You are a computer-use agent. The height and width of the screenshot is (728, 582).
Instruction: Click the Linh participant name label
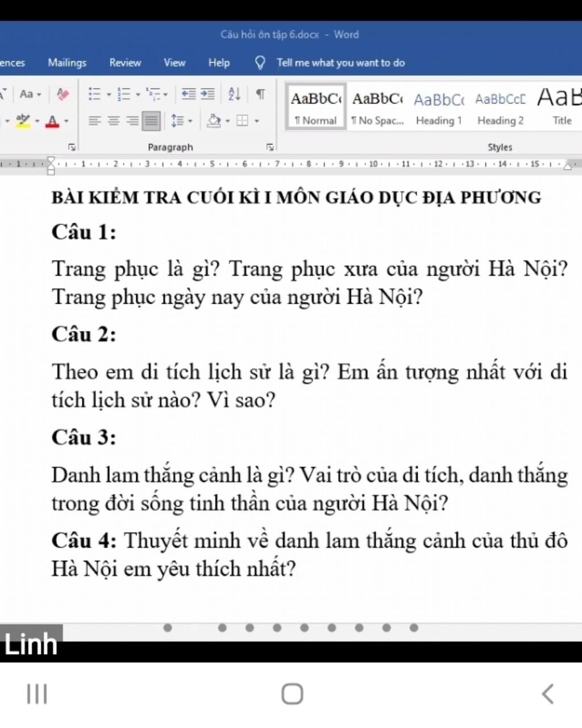click(31, 644)
